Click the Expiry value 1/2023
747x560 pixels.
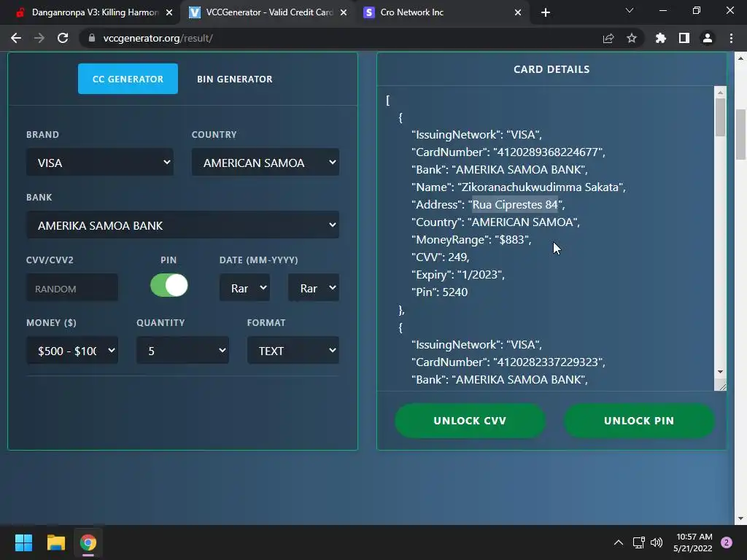coord(479,275)
